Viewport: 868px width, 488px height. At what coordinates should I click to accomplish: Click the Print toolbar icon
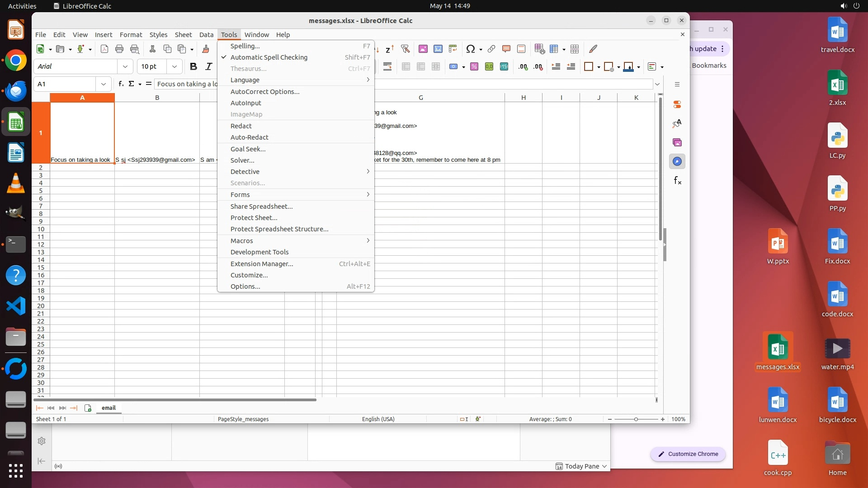coord(119,49)
